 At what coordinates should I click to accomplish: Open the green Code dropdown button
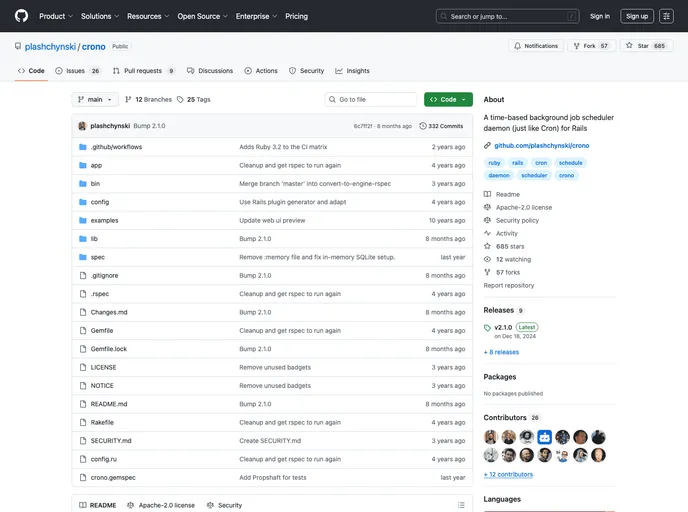coord(448,100)
